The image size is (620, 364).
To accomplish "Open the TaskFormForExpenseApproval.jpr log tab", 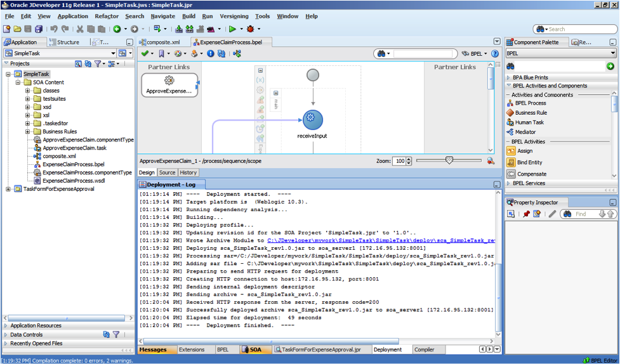I will pyautogui.click(x=321, y=349).
